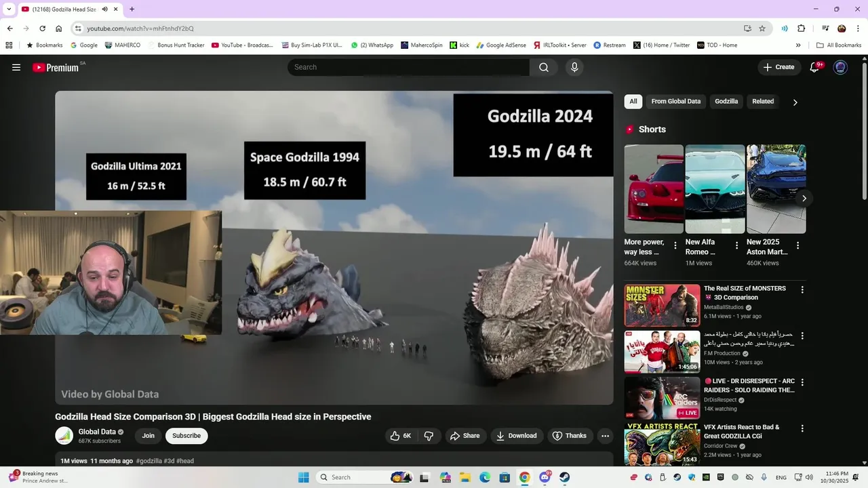The height and width of the screenshot is (488, 868).
Task: Select the Godzilla filter chip
Action: click(726, 102)
